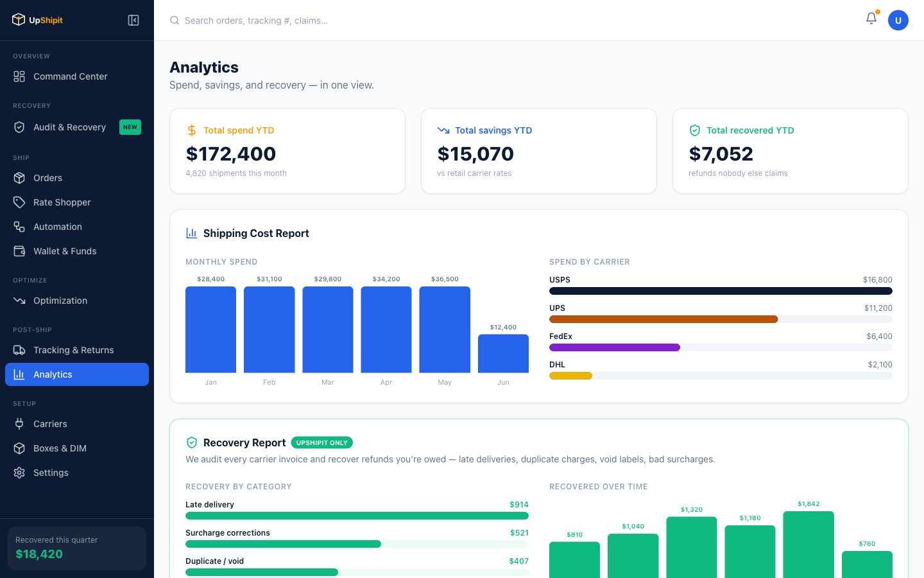924x578 pixels.
Task: Click the Wallet & Funds wallet icon
Action: (19, 251)
